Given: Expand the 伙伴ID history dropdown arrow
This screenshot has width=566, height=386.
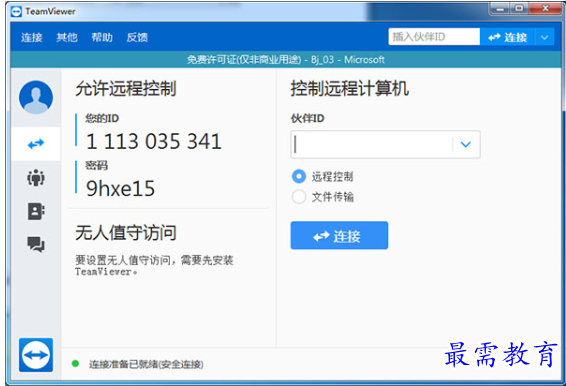Looking at the screenshot, I should tap(466, 144).
